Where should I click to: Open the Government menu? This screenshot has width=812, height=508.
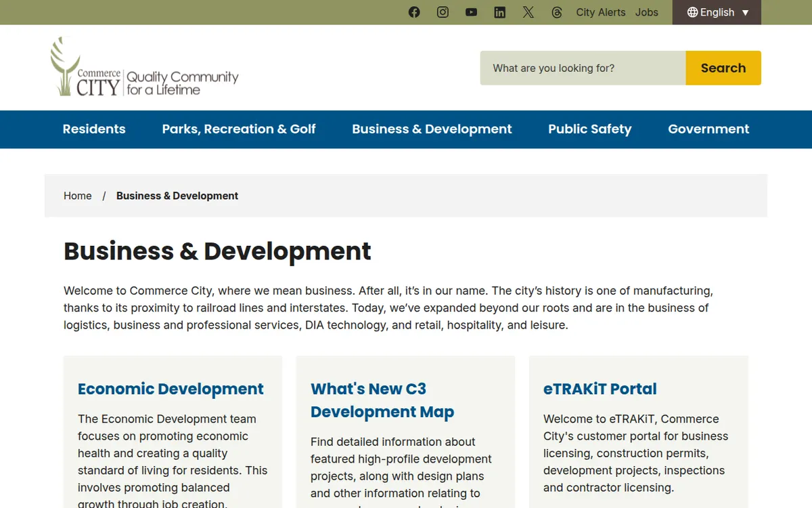coord(708,129)
